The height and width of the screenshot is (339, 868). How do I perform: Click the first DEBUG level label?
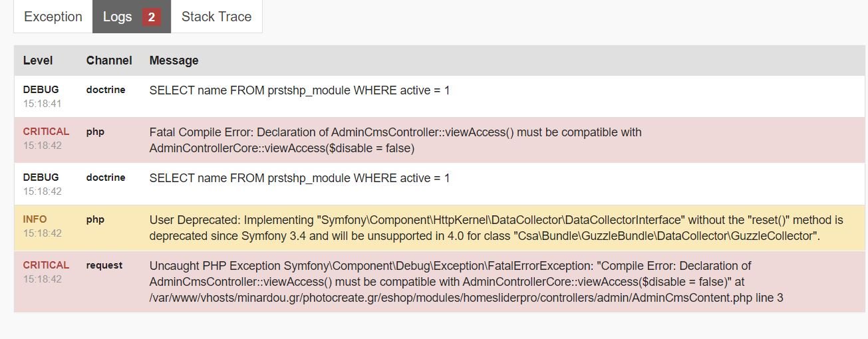41,90
